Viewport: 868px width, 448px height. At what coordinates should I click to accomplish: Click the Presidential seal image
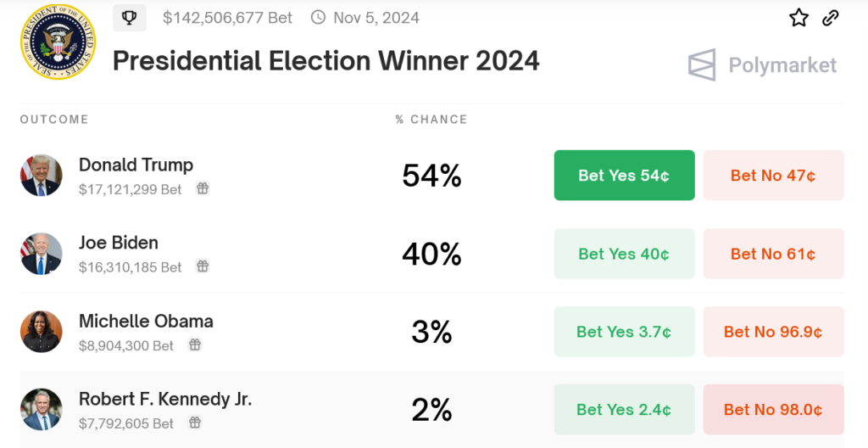[x=58, y=42]
